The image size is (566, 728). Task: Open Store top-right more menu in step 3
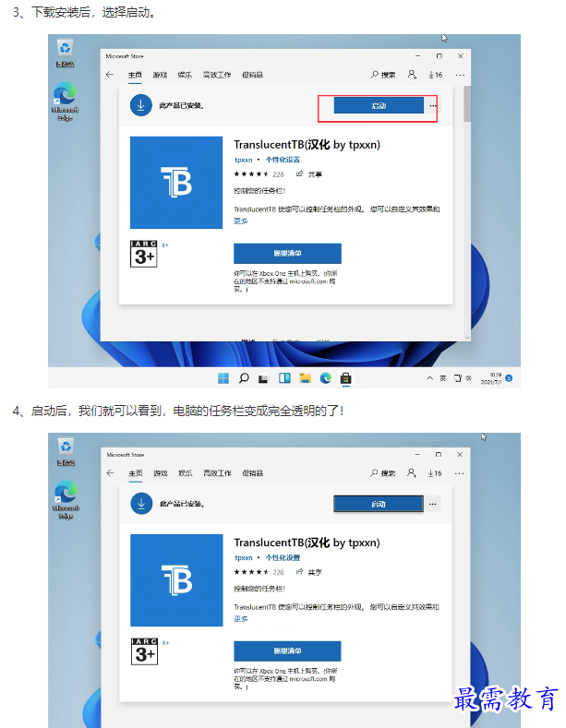click(x=460, y=75)
